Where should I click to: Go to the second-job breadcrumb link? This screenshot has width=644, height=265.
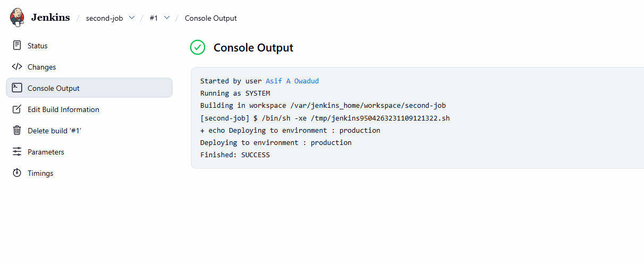104,18
